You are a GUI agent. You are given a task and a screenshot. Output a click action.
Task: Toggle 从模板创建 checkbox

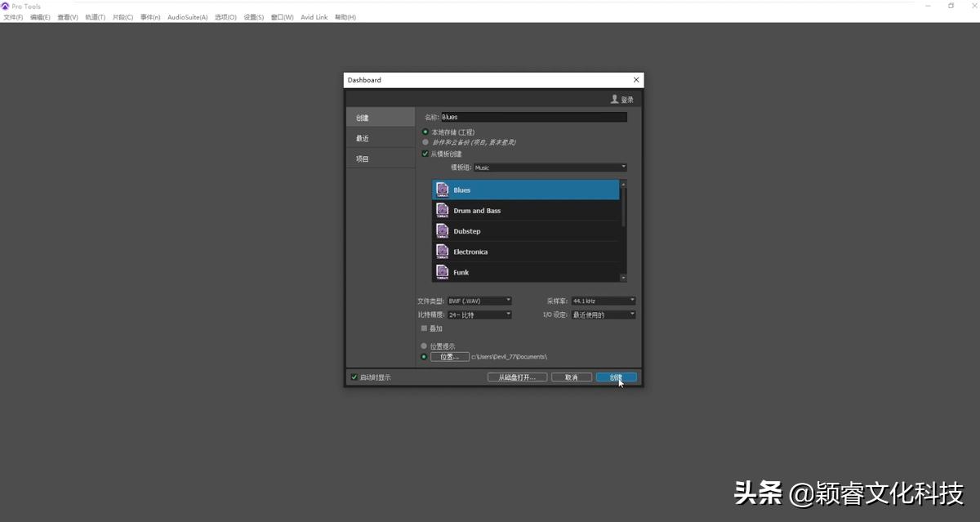[425, 154]
